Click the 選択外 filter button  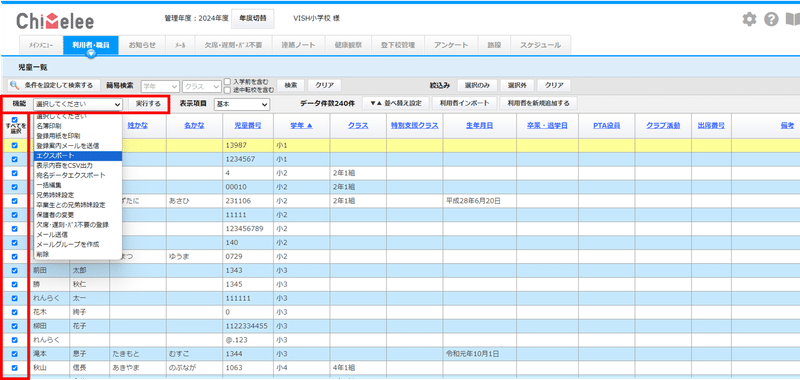click(x=517, y=85)
